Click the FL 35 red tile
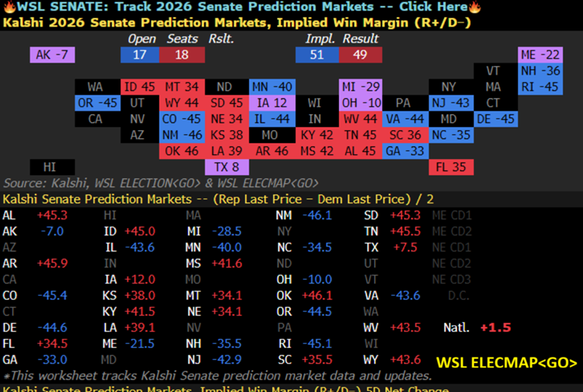The width and height of the screenshot is (583, 392). [x=451, y=167]
